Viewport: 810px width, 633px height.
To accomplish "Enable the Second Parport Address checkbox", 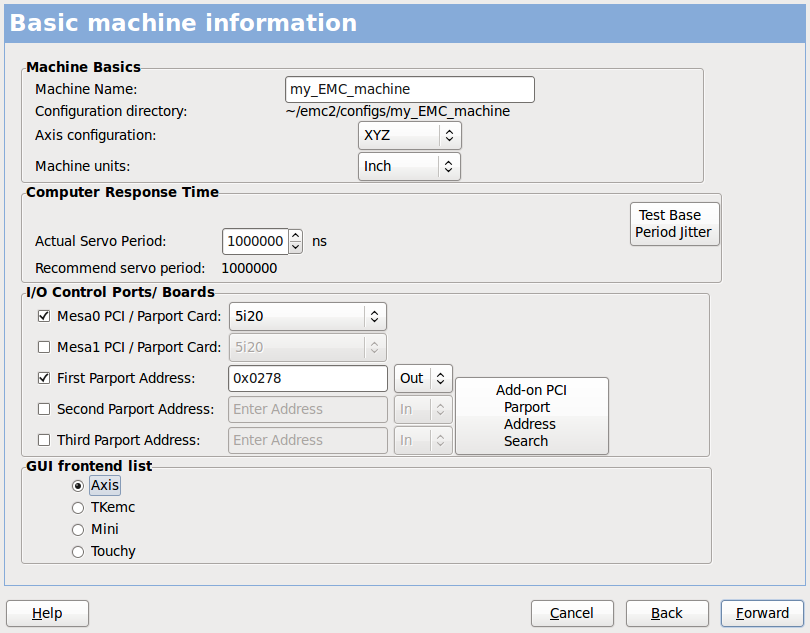I will [x=43, y=409].
